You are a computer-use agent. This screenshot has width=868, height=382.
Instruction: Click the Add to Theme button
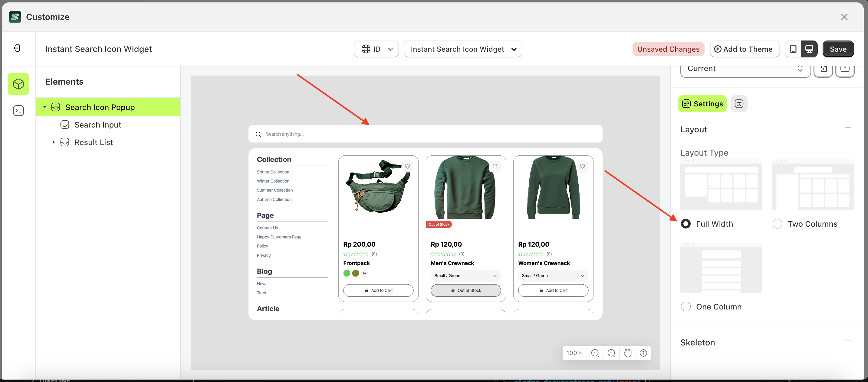point(744,49)
